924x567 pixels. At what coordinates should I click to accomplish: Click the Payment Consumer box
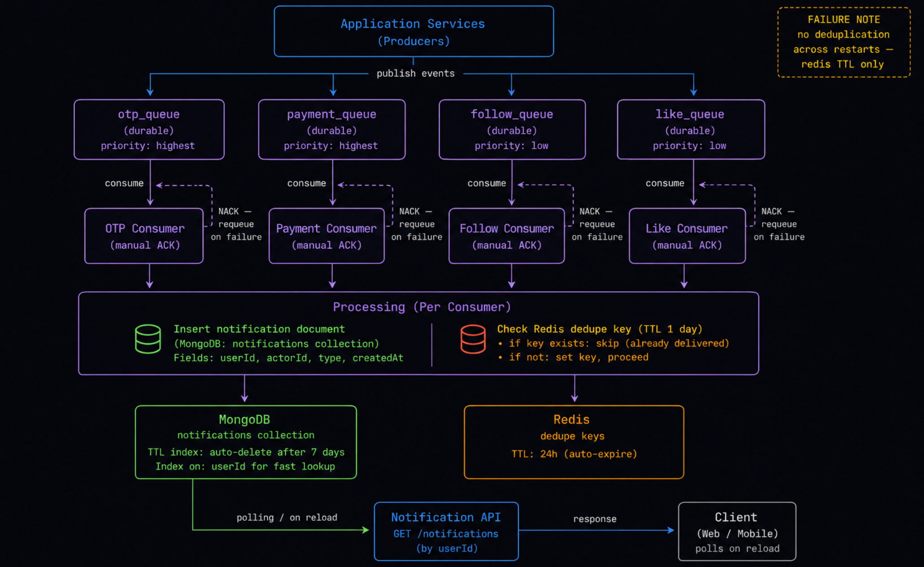click(327, 236)
